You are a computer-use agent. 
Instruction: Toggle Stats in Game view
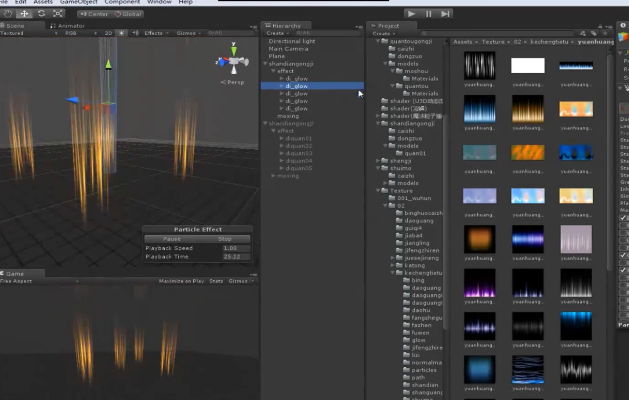click(216, 281)
